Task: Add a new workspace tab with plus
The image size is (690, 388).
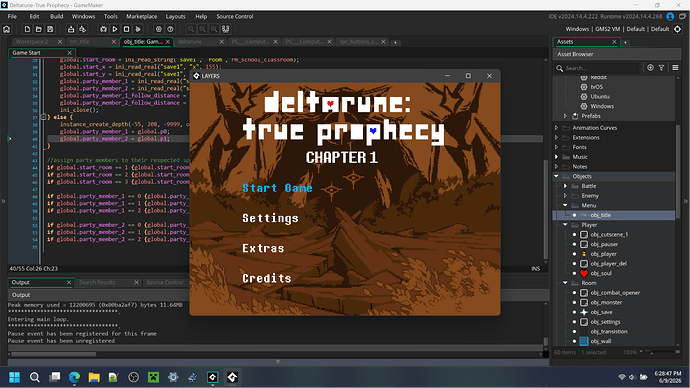Action: point(395,42)
